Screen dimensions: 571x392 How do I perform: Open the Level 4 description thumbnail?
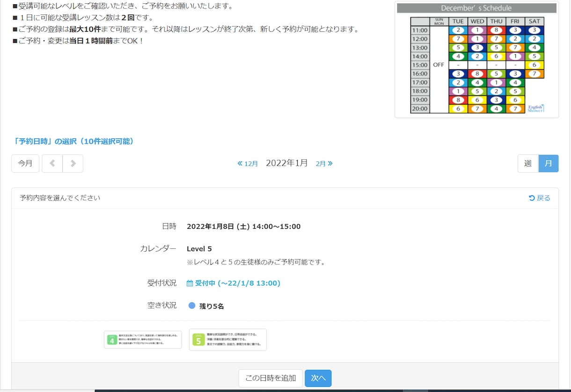[x=143, y=340]
